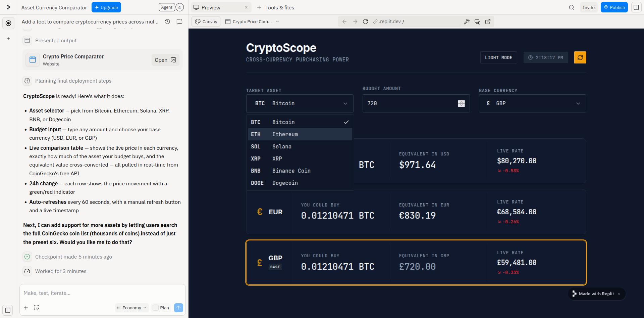
Task: Click the send message arrow button
Action: [x=178, y=308]
